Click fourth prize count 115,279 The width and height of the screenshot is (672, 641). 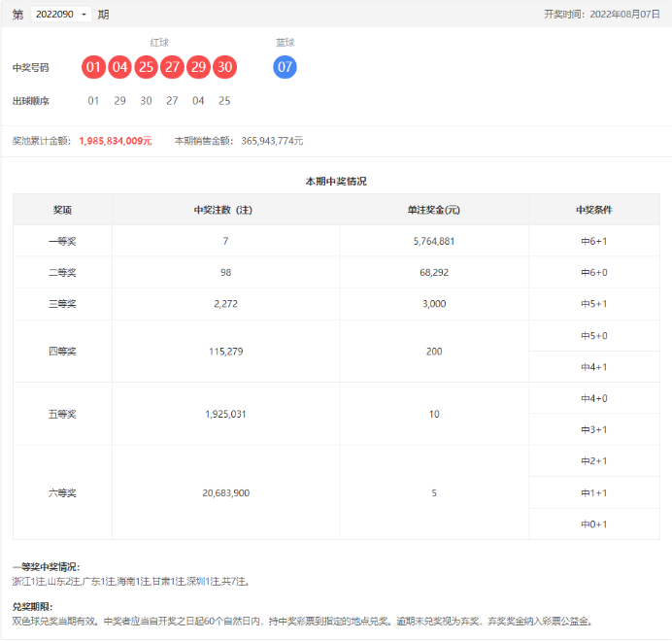click(x=226, y=352)
